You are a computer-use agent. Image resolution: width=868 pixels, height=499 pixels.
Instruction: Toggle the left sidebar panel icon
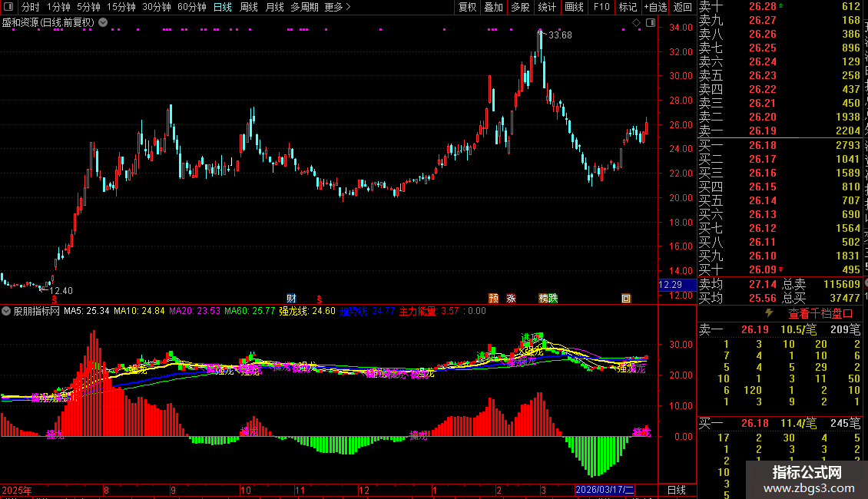8,7
